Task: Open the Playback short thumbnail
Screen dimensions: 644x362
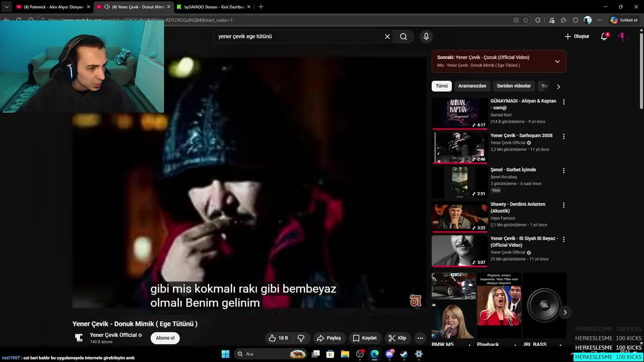Action: pos(499,305)
